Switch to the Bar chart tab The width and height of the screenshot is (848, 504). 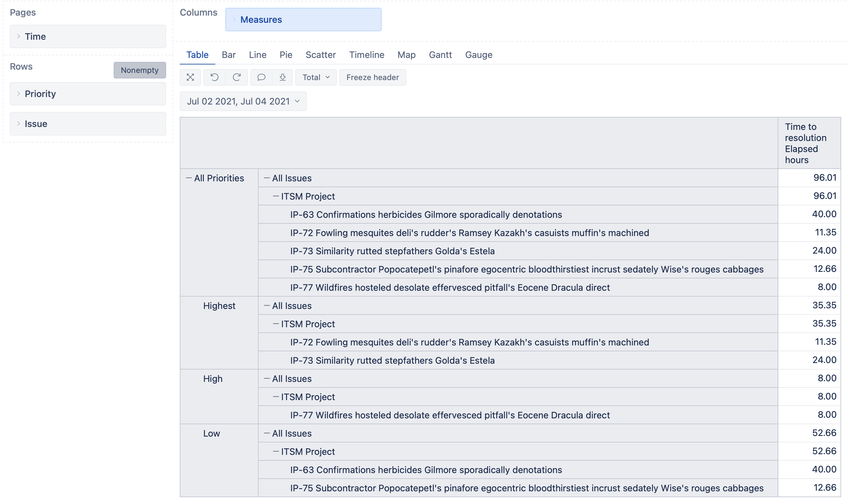coord(229,55)
